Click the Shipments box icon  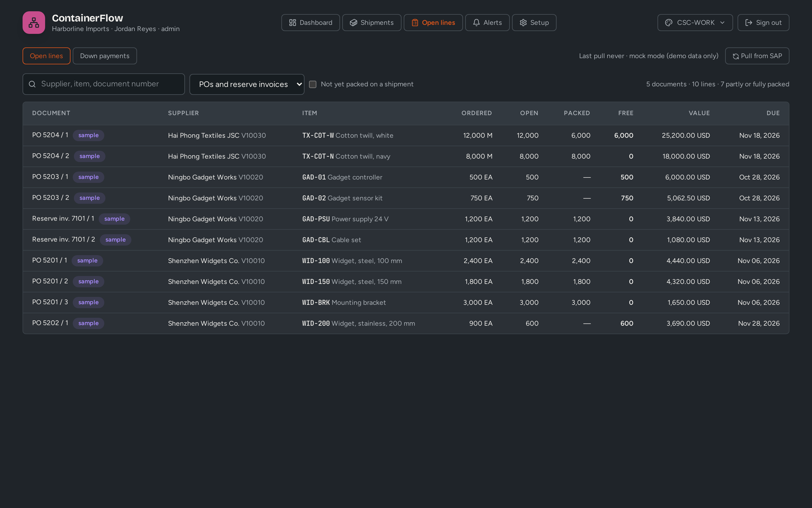(353, 23)
